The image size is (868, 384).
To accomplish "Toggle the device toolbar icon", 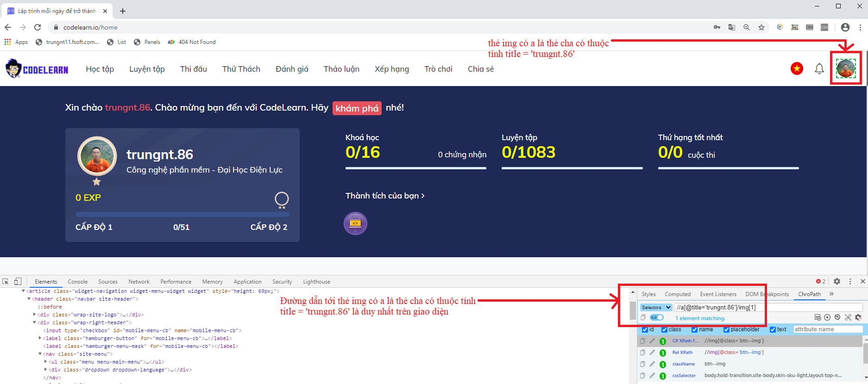I will pyautogui.click(x=18, y=281).
